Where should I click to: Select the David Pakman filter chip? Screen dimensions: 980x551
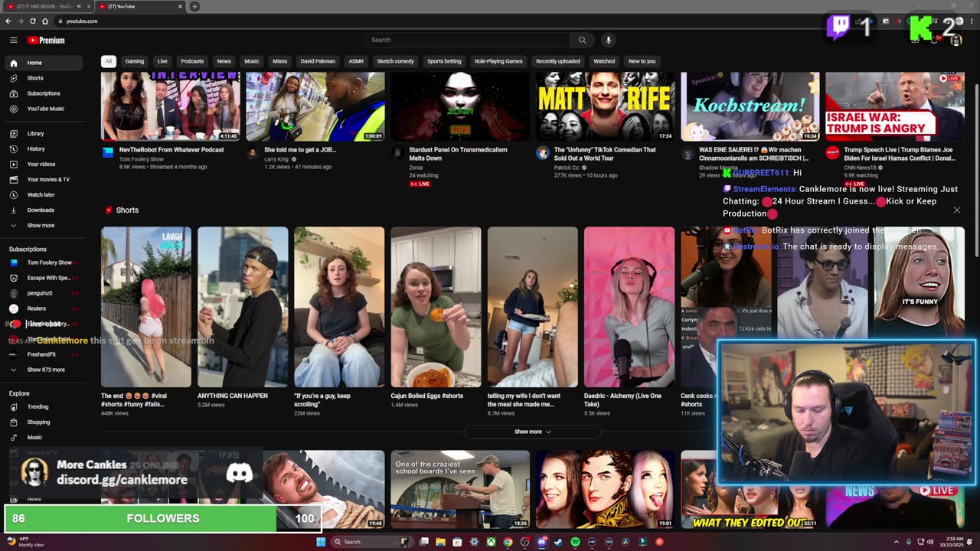click(x=318, y=61)
